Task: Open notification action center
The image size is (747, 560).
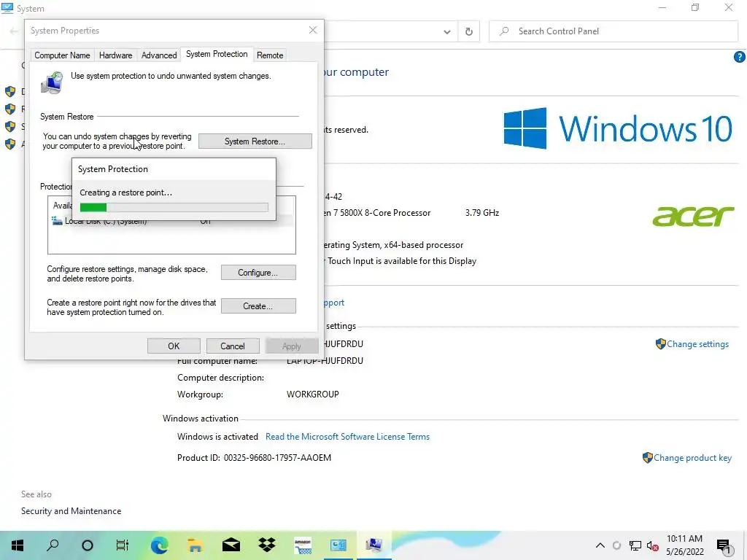Action: [724, 547]
